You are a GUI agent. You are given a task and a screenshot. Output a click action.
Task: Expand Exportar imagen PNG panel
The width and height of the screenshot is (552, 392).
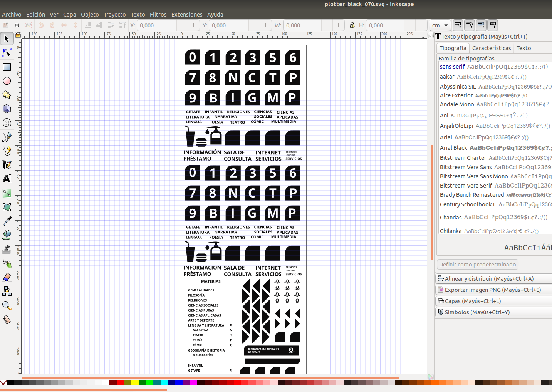point(493,290)
